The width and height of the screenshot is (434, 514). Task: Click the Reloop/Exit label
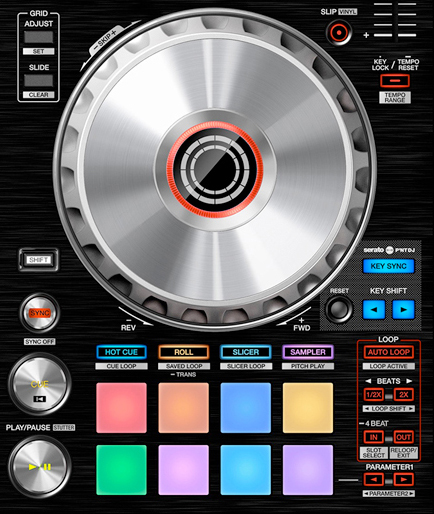click(x=403, y=453)
